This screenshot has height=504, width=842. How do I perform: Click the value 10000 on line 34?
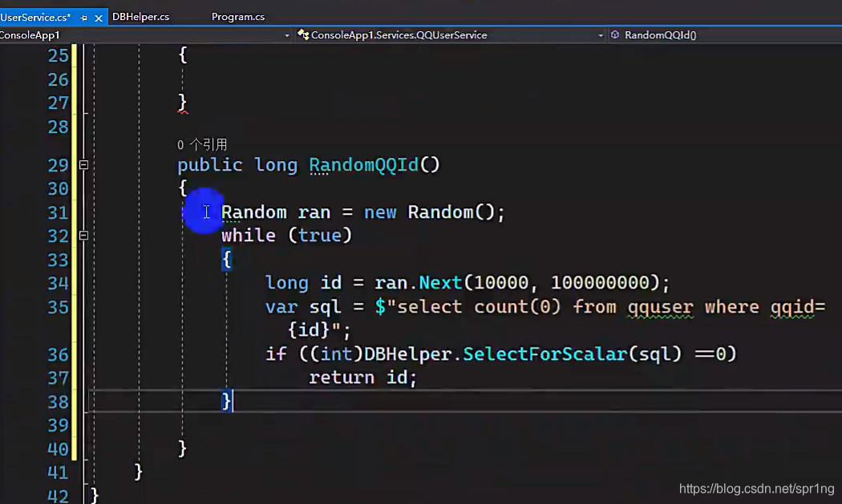pyautogui.click(x=501, y=283)
